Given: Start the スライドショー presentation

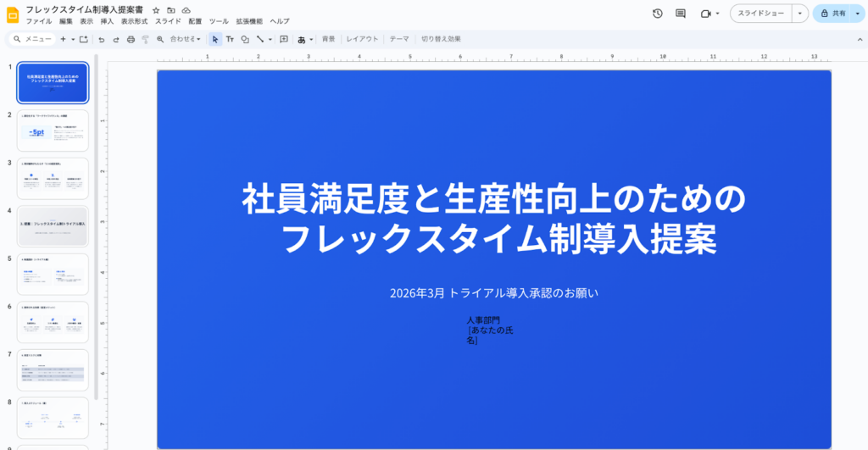Looking at the screenshot, I should 760,14.
